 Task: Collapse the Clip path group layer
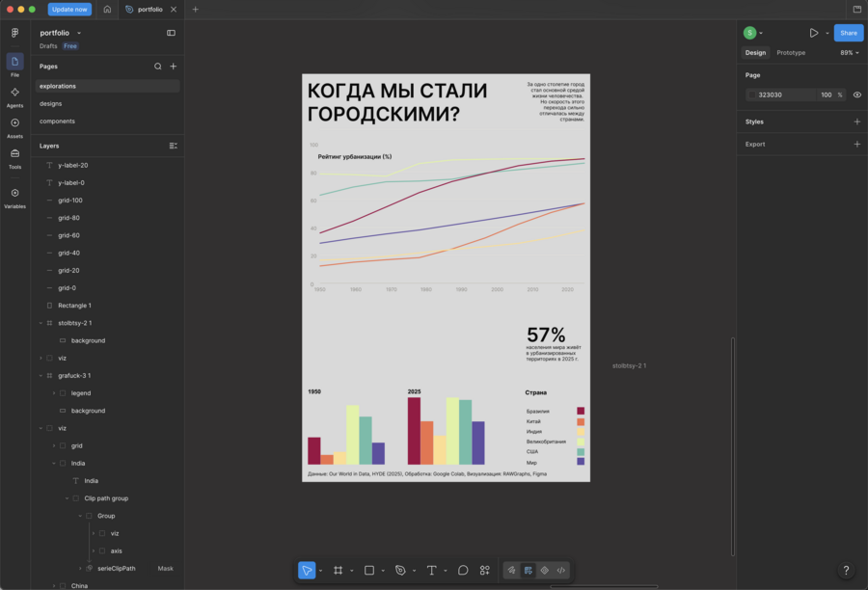[67, 498]
